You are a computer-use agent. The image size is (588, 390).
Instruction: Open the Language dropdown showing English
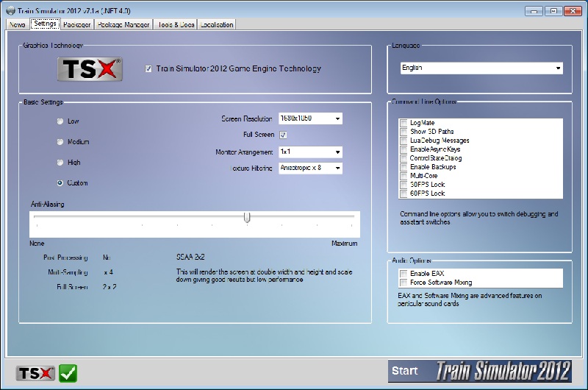(x=481, y=68)
